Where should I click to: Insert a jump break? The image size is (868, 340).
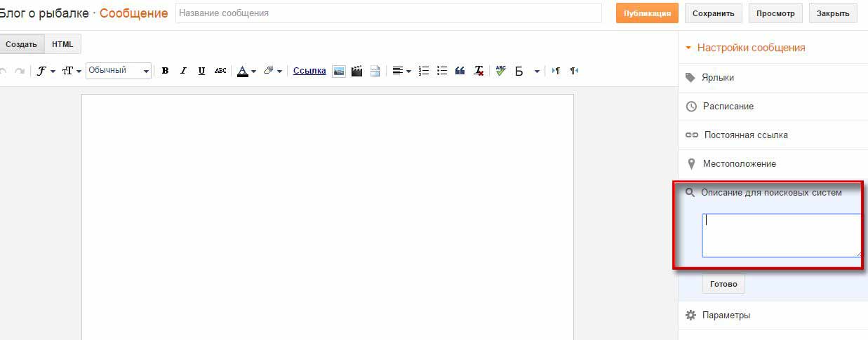(x=375, y=71)
